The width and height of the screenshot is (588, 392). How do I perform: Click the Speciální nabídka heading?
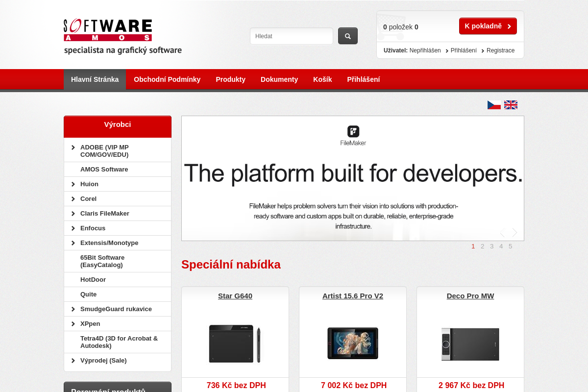tap(231, 265)
